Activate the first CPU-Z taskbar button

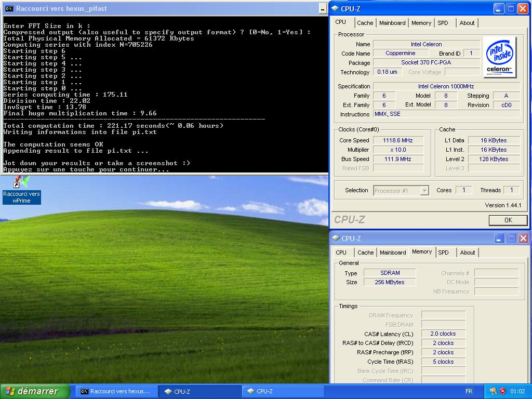[200, 391]
